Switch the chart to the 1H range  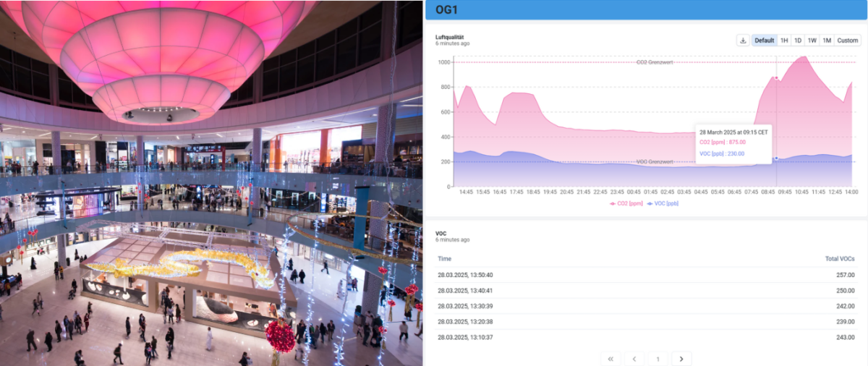click(x=784, y=41)
